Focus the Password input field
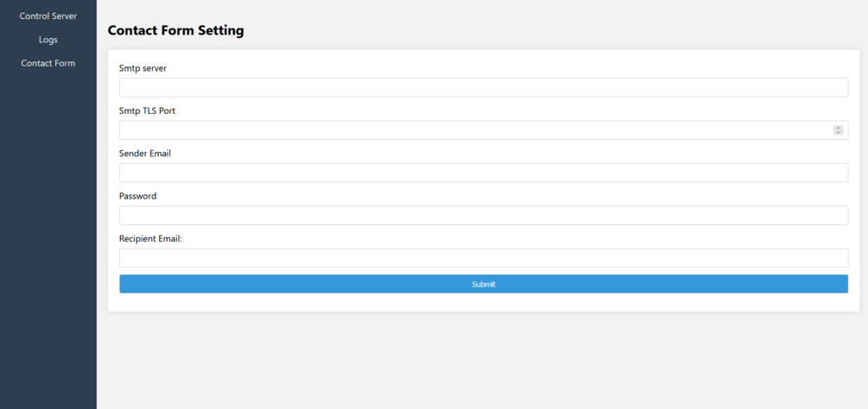Viewport: 868px width, 409px height. (483, 215)
